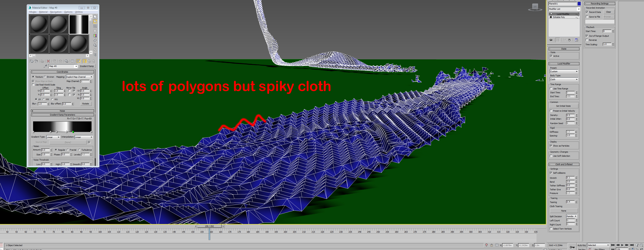Viewport: 644px width, 250px height.
Task: Enable the Use Time Range checkbox
Action: click(551, 89)
